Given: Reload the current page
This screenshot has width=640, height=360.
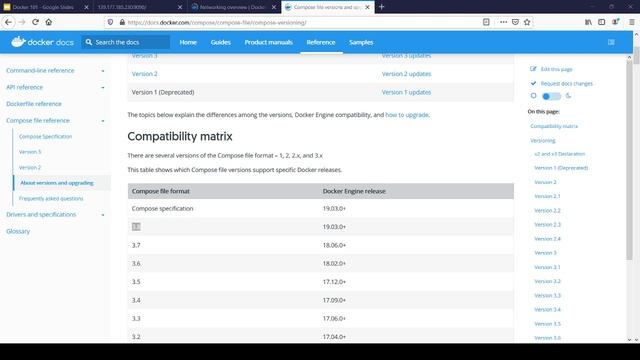Looking at the screenshot, I should point(36,22).
